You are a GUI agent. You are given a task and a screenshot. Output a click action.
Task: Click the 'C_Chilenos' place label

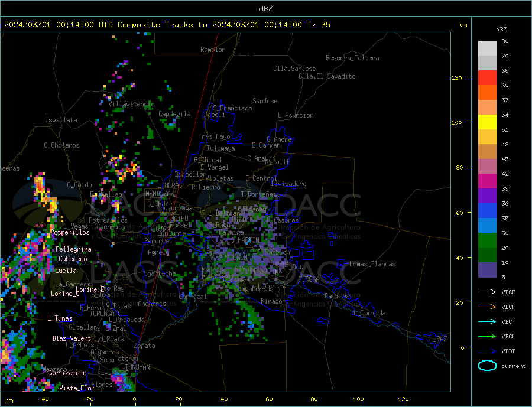pyautogui.click(x=61, y=145)
